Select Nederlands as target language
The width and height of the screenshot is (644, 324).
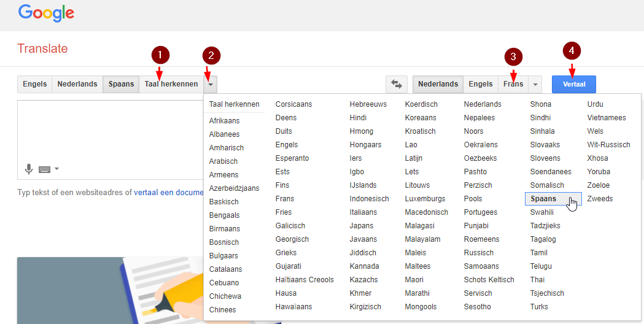[x=438, y=84]
